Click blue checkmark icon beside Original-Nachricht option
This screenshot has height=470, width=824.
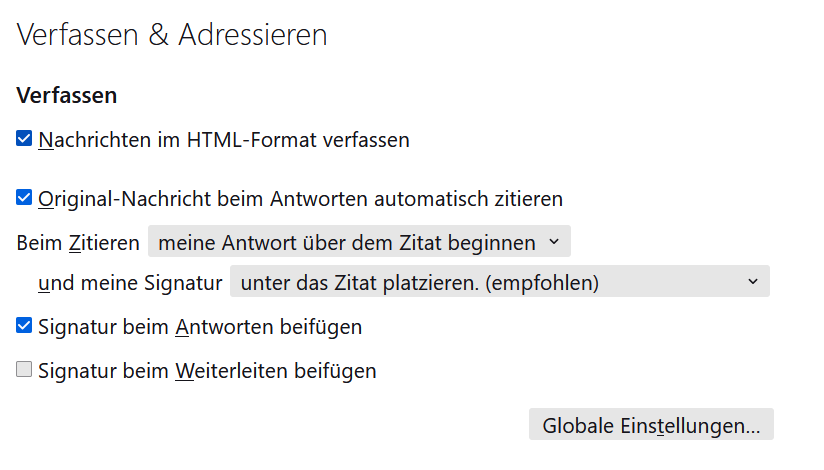click(24, 198)
